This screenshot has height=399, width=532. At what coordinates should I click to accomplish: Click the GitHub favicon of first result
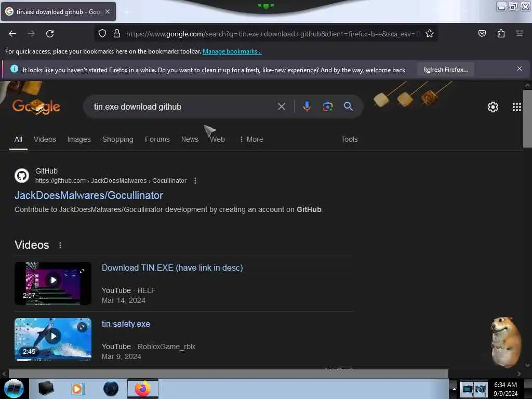coord(22,176)
